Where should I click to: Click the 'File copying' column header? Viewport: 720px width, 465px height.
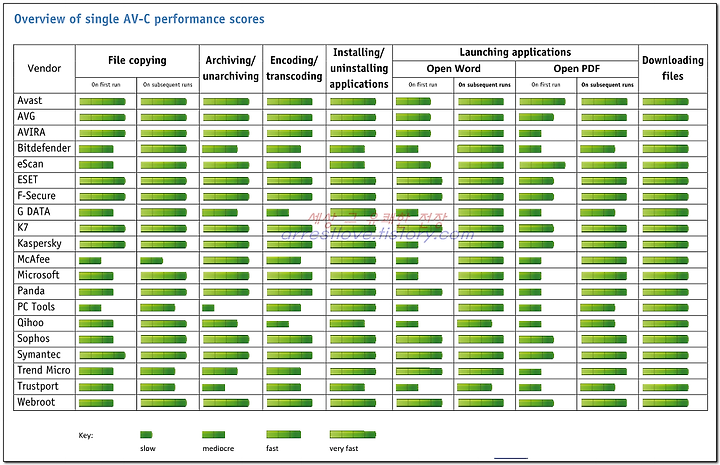(x=137, y=61)
